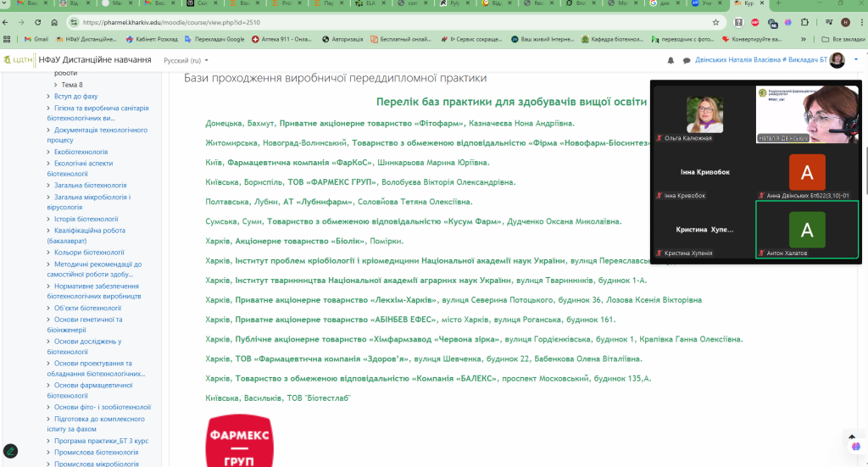Select Наталя Двінських video tile
868x467 pixels.
click(807, 114)
